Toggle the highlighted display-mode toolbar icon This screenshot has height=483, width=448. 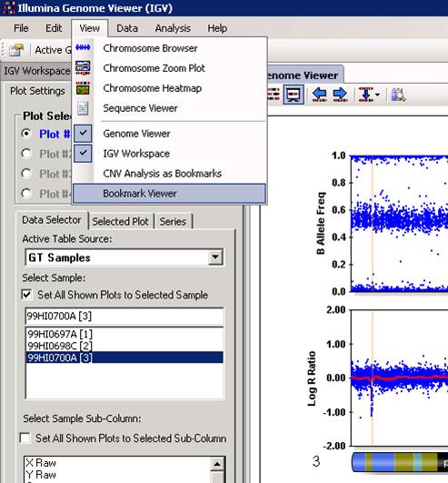point(294,95)
